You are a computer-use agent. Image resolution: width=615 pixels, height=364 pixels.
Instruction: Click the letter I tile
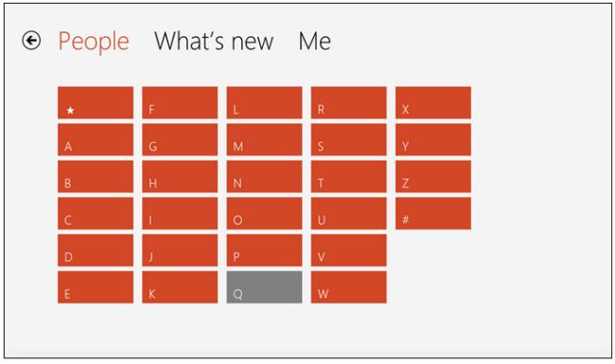coord(180,213)
